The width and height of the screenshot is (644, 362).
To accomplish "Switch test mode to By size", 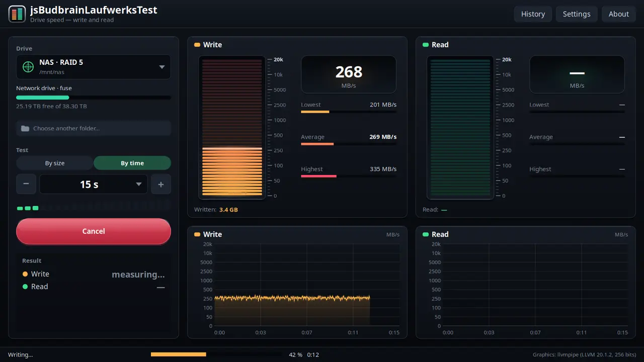I will (55, 163).
